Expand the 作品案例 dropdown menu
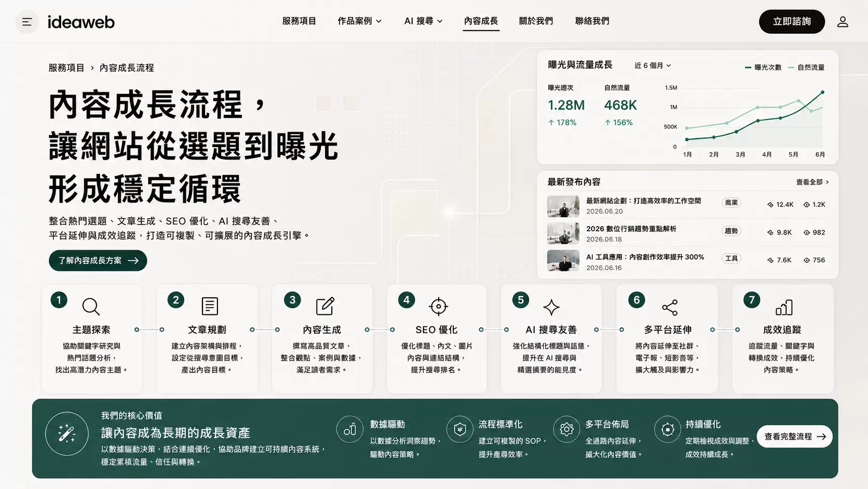868x489 pixels. [x=360, y=21]
